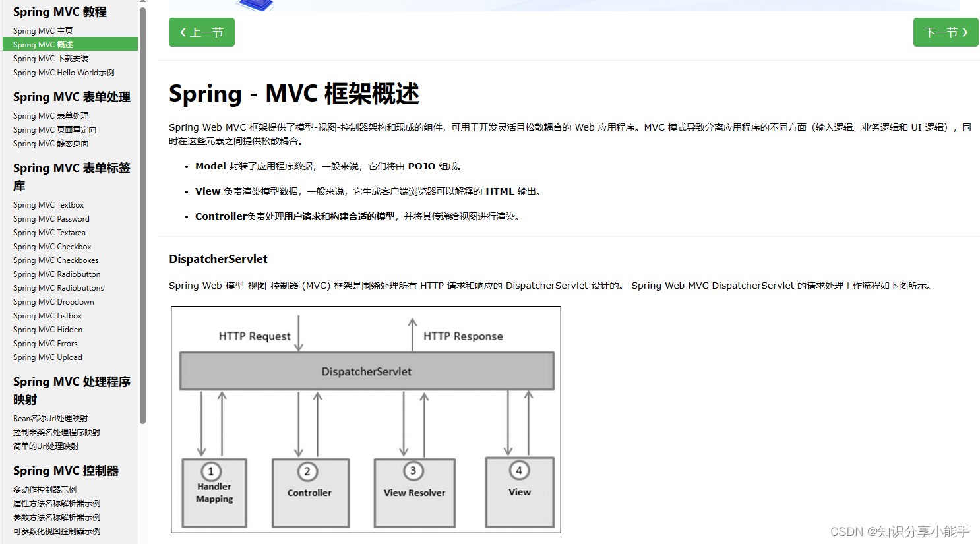Screen dimensions: 980x544
Task: Open Spring MVC 表单处理 link
Action: (51, 116)
